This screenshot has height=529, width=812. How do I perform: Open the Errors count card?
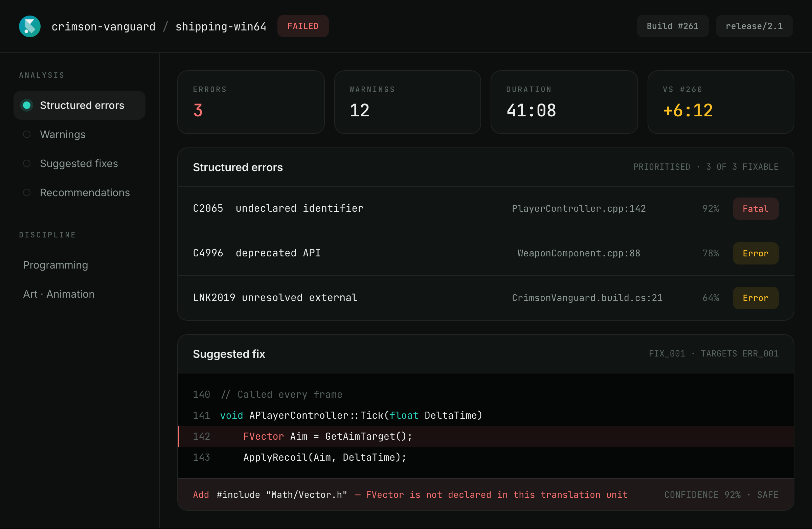point(251,102)
